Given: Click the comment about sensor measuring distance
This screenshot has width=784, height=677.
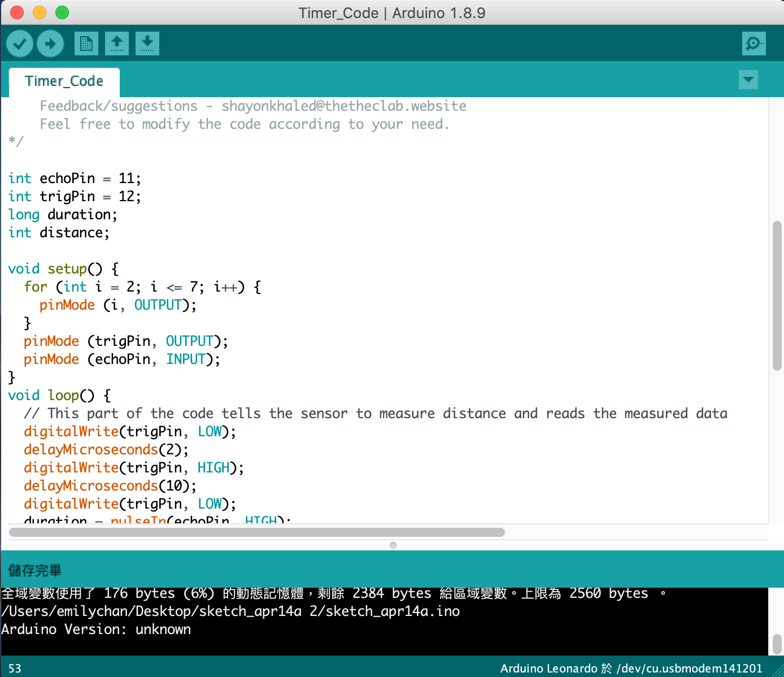Looking at the screenshot, I should (x=376, y=414).
